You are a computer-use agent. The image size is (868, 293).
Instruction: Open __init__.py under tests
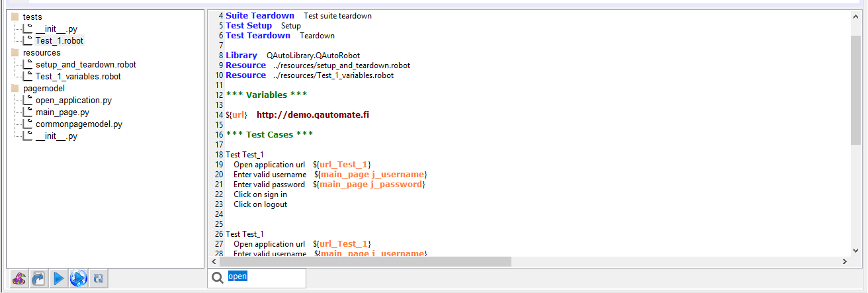coord(56,28)
